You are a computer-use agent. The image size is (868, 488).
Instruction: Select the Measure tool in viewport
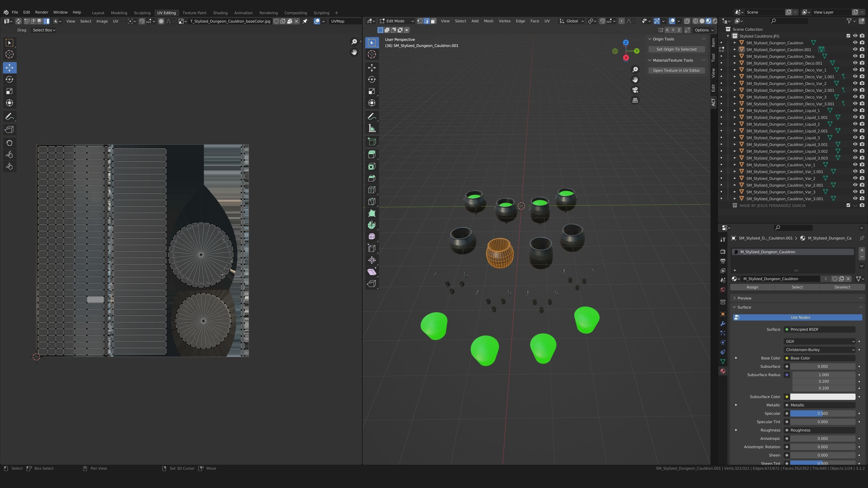(372, 128)
